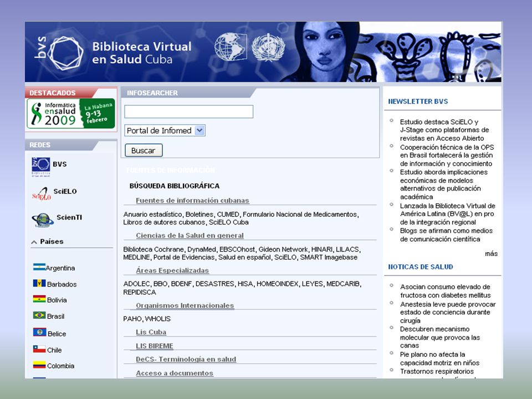Viewport: 532px width, 399px height.
Task: Click the Bolivia flag icon
Action: (x=39, y=299)
